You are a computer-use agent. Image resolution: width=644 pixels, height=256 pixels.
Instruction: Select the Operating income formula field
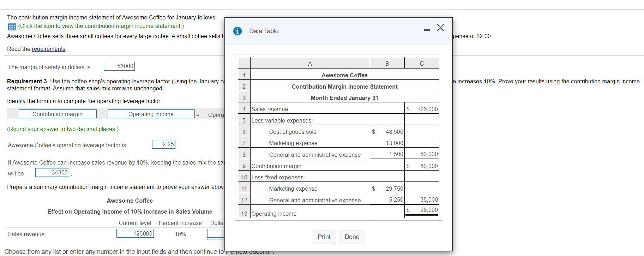click(x=151, y=114)
